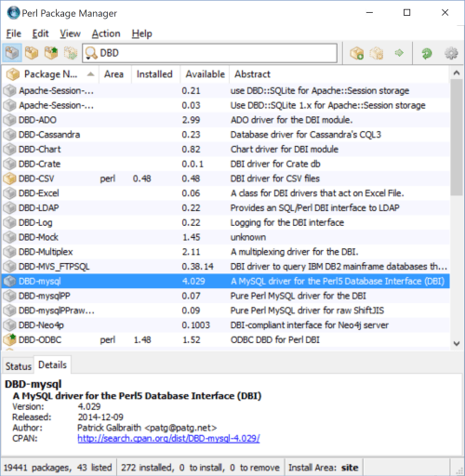Click the package icon of DBD-Multiplex row
The width and height of the screenshot is (465, 476).
click(x=9, y=252)
